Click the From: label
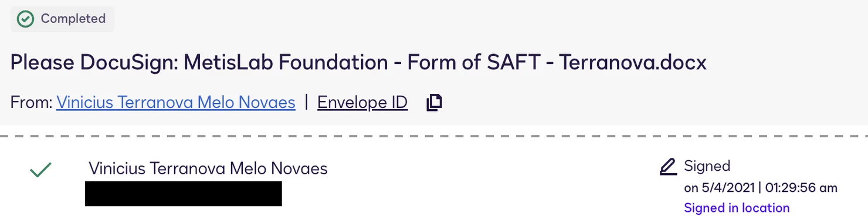Viewport: 868px width, 223px height. coord(32,103)
